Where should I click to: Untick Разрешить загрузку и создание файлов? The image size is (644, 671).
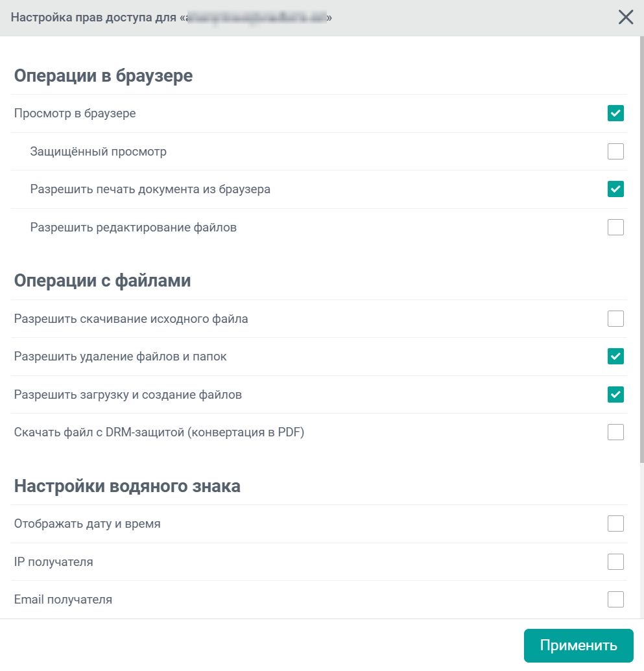(615, 394)
